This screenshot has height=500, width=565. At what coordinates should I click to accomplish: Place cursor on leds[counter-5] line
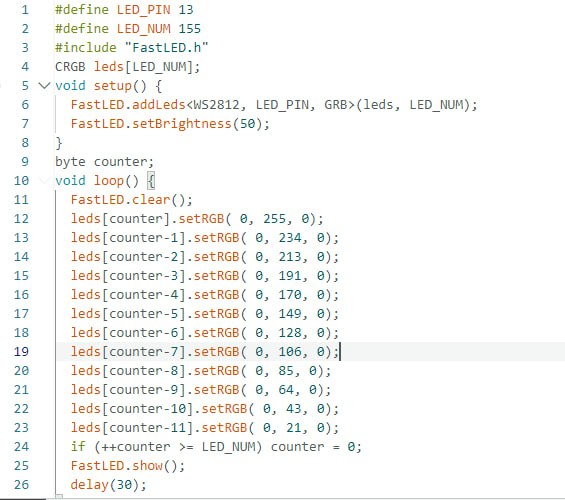coord(205,314)
